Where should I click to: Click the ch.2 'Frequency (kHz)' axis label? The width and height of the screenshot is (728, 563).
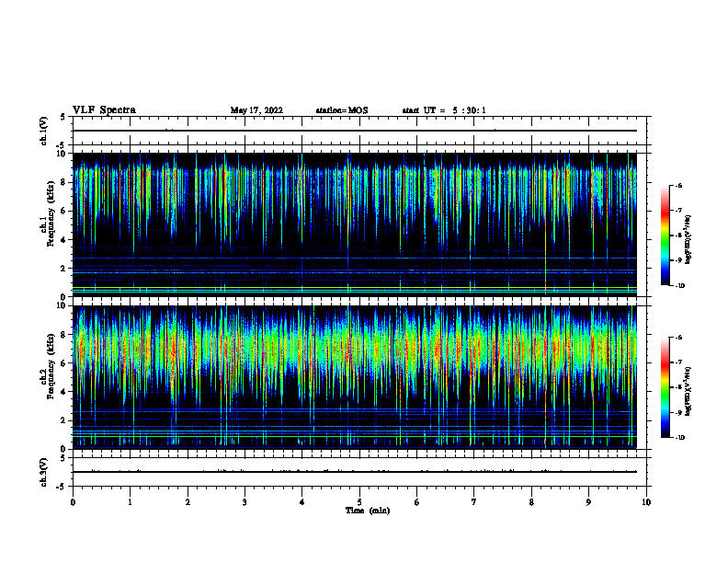click(x=51, y=366)
